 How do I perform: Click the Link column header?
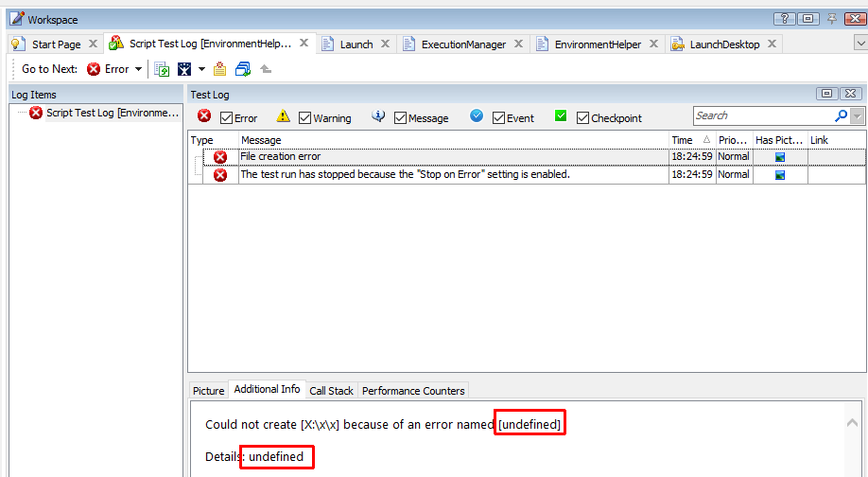[837, 140]
